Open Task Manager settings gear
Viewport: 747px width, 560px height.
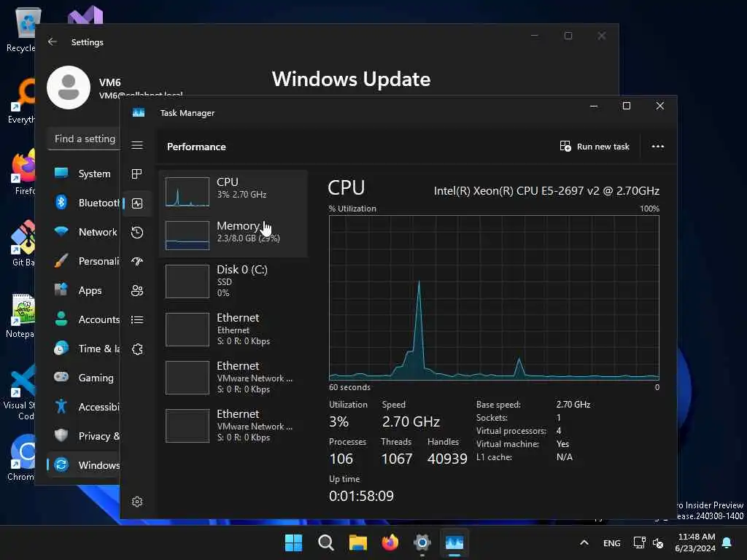tap(137, 502)
